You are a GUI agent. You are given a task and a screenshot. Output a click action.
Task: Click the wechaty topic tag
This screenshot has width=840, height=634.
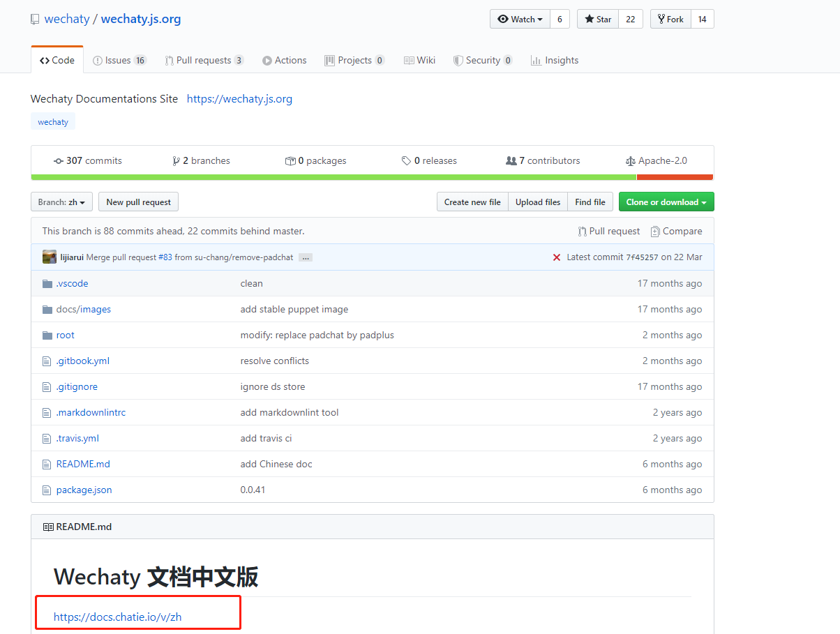(x=53, y=122)
